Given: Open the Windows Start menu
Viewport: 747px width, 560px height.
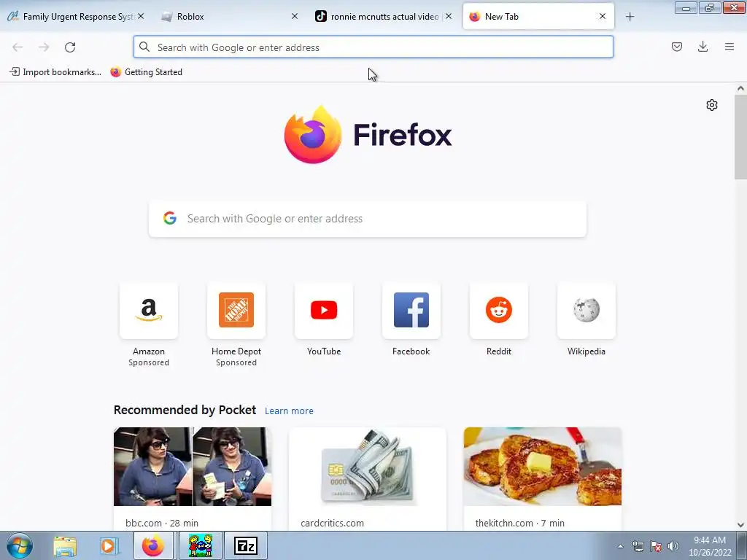Looking at the screenshot, I should 20,546.
